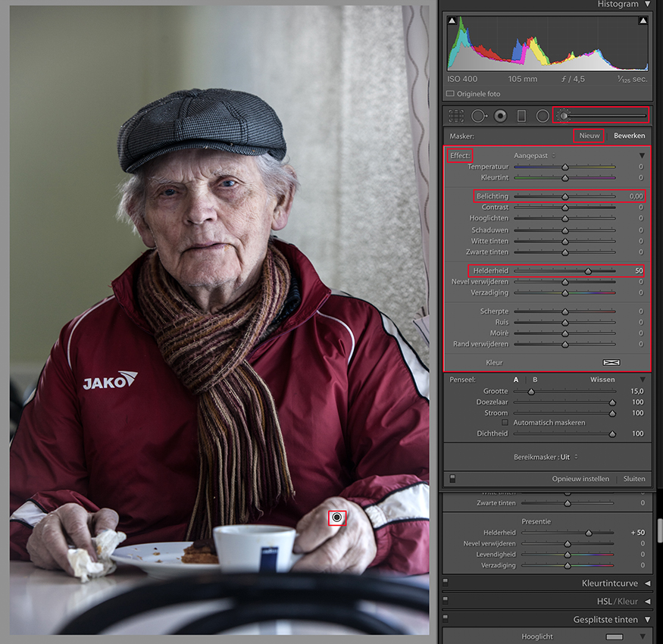Screen dimensions: 663x644
Task: Open the HSL tab label
Action: (604, 602)
